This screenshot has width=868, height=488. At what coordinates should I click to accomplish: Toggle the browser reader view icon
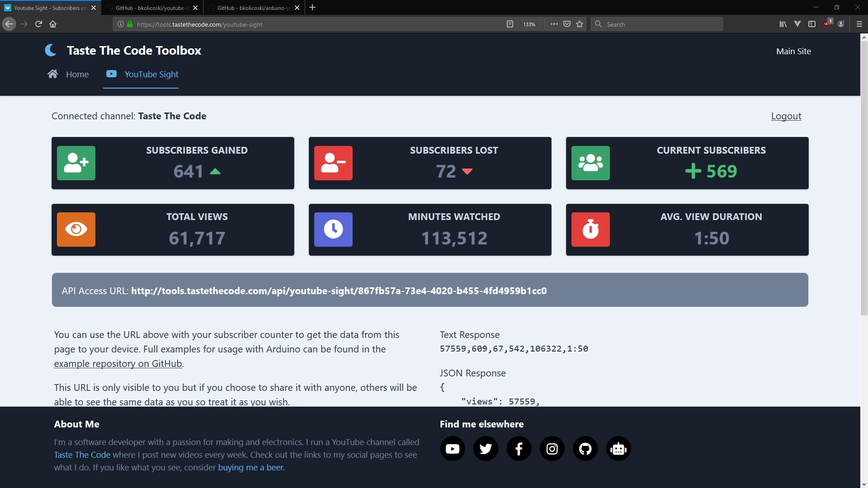click(x=509, y=24)
